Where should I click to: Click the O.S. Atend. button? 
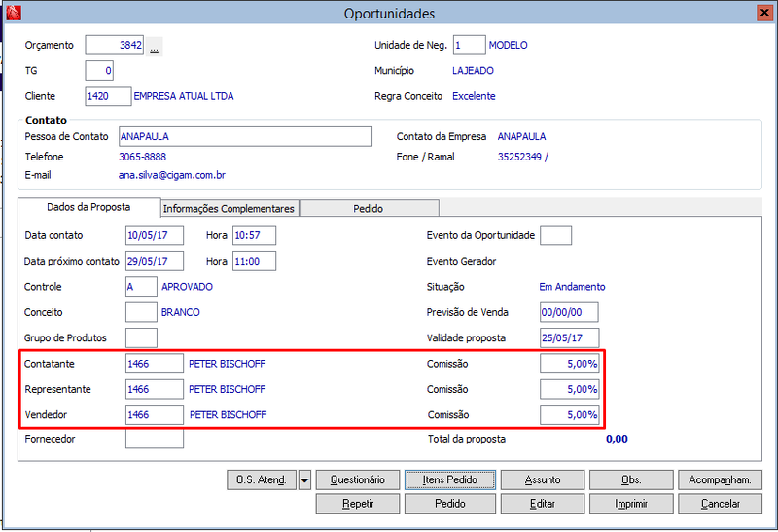pyautogui.click(x=262, y=479)
